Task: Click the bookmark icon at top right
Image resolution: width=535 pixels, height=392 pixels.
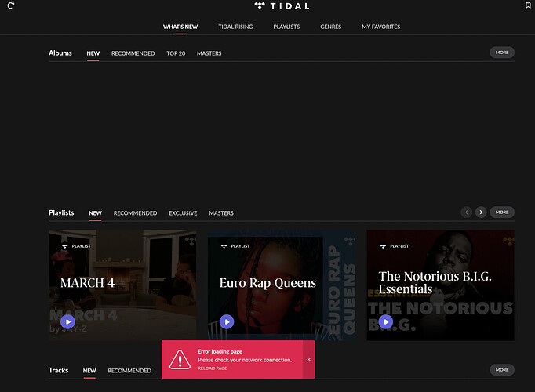Action: click(x=528, y=5)
